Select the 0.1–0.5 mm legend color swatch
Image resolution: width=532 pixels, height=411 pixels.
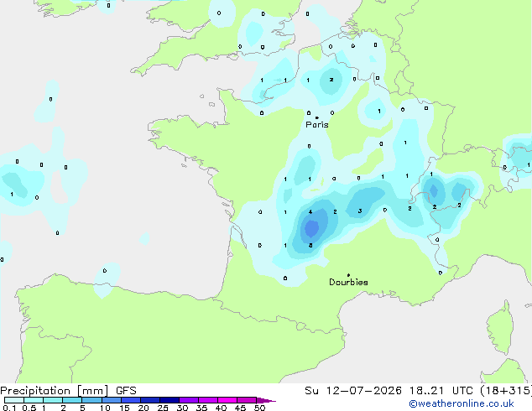pyautogui.click(x=14, y=400)
